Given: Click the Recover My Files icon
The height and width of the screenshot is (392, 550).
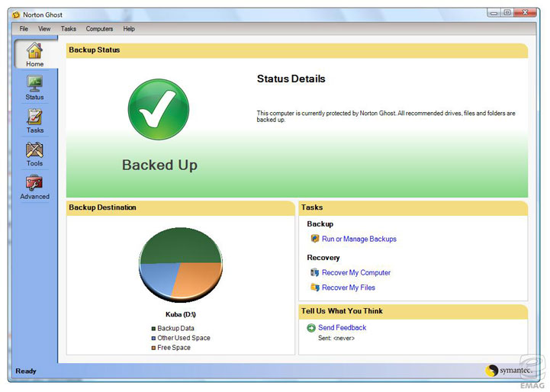Looking at the screenshot, I should (314, 288).
